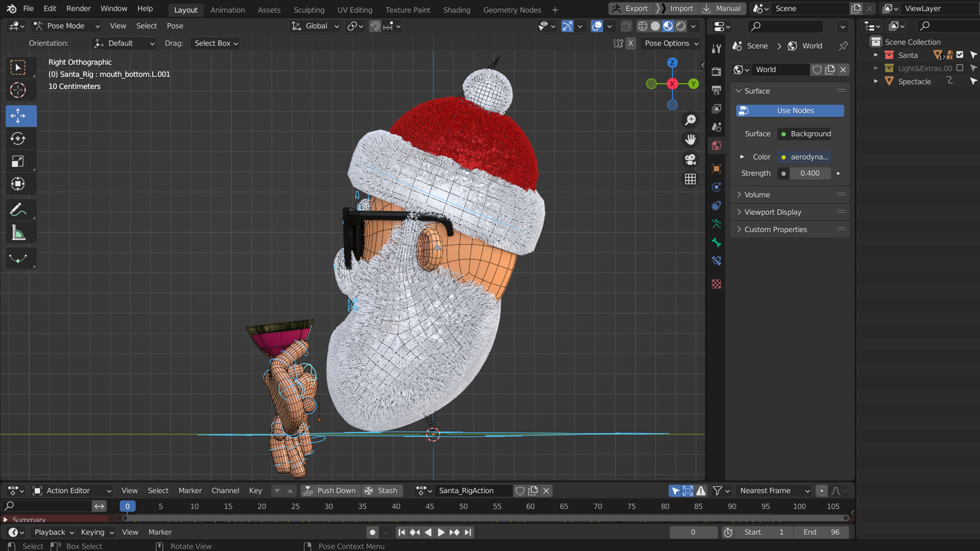
Task: Open the Texture properties tab
Action: pyautogui.click(x=716, y=284)
